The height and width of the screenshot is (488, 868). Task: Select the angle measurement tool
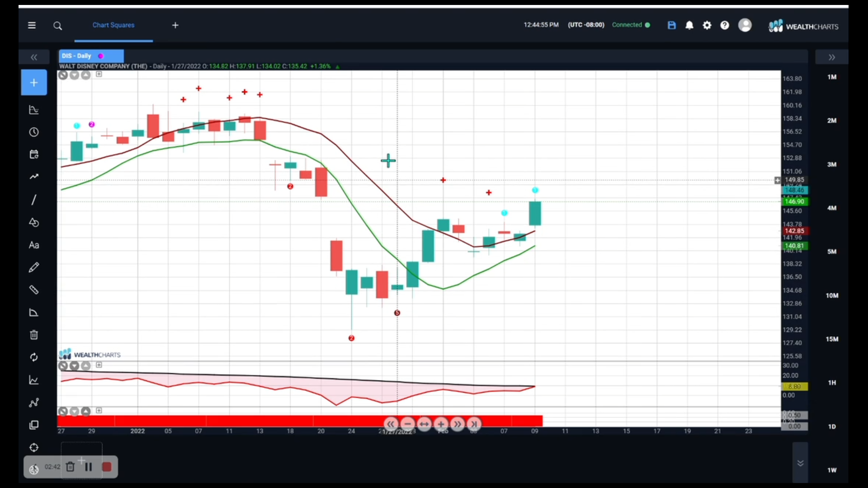pyautogui.click(x=34, y=312)
